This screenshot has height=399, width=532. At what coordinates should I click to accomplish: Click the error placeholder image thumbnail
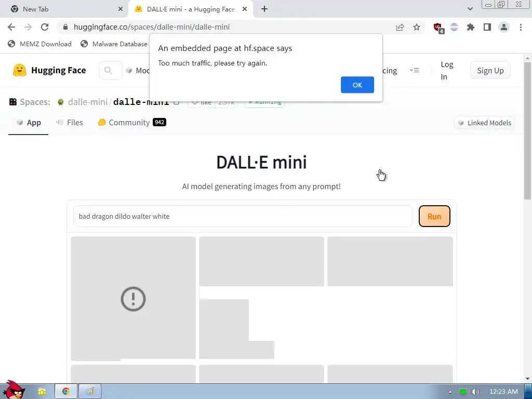[x=133, y=298]
